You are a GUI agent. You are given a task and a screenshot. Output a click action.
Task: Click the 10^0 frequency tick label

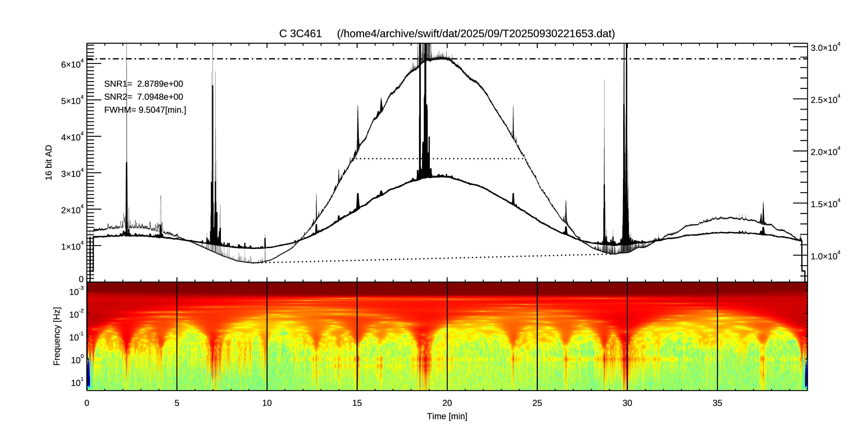tap(77, 360)
